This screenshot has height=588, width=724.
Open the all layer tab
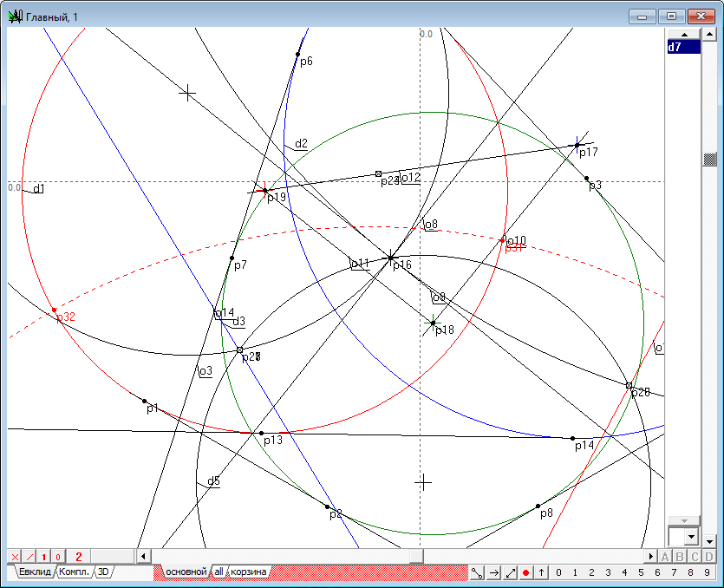pos(219,572)
